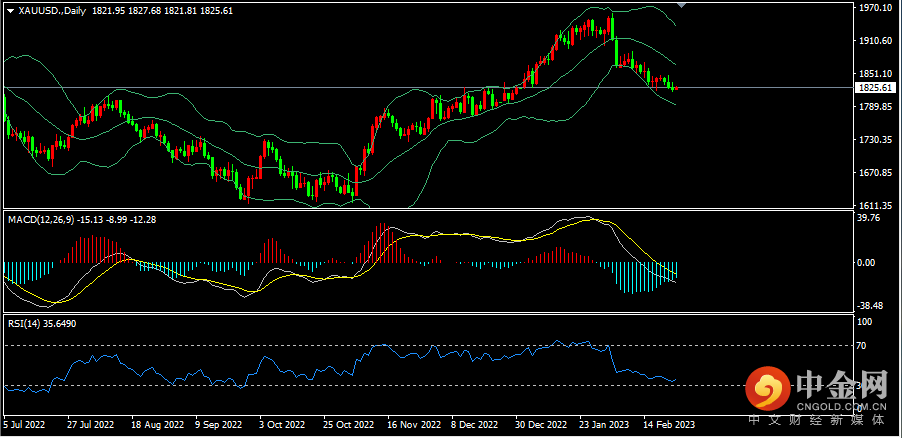Click the 23 Jan 2023 date marker
Screen dimensions: 902x438
[606, 424]
